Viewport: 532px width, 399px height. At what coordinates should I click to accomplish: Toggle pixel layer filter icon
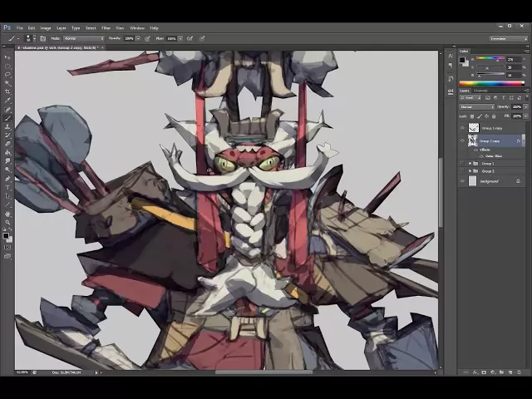pos(488,98)
